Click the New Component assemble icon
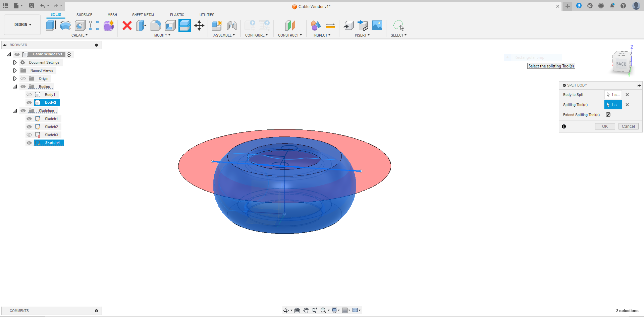Viewport: 644px width, 317px height. pyautogui.click(x=217, y=25)
